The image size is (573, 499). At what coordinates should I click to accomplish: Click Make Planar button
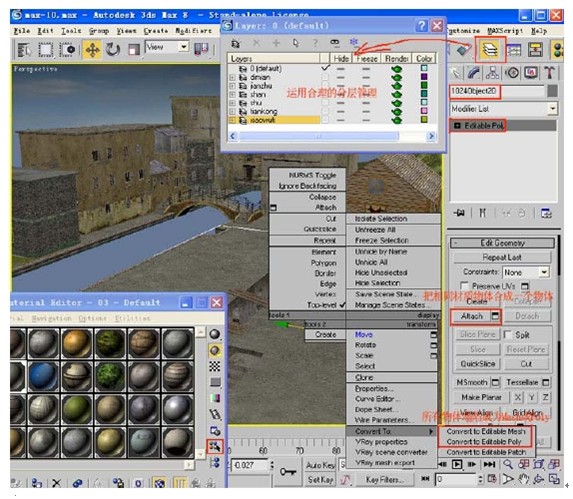pos(481,397)
